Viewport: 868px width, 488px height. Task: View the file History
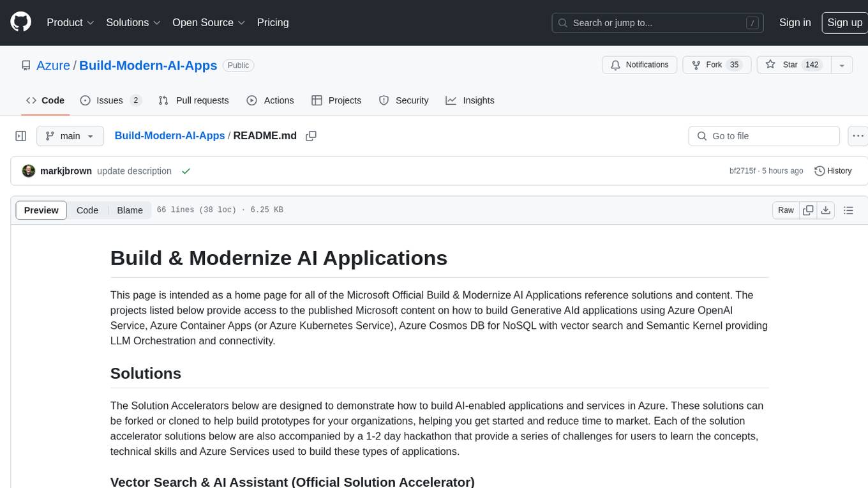coord(834,171)
